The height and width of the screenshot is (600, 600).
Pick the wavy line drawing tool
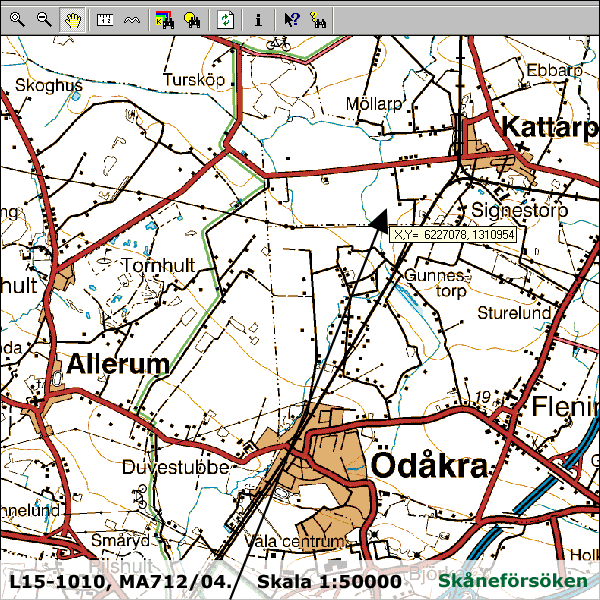pos(131,18)
